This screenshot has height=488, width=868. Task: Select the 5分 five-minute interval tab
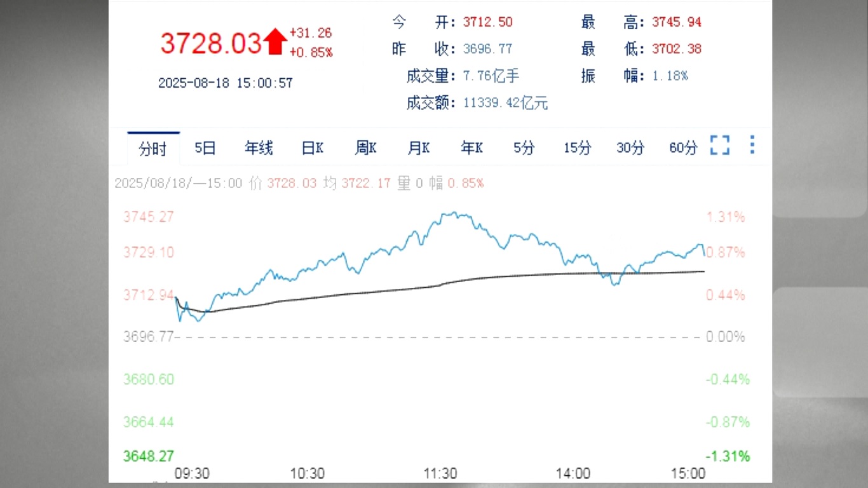point(524,147)
